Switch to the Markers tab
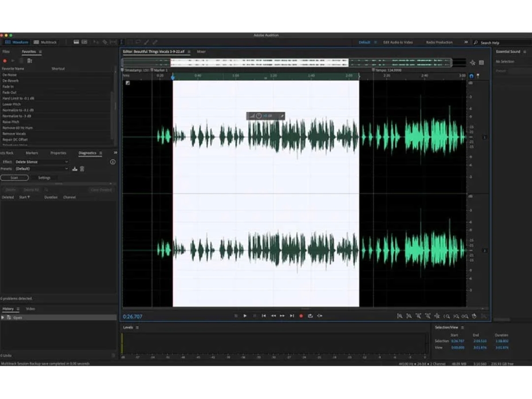 pos(32,153)
